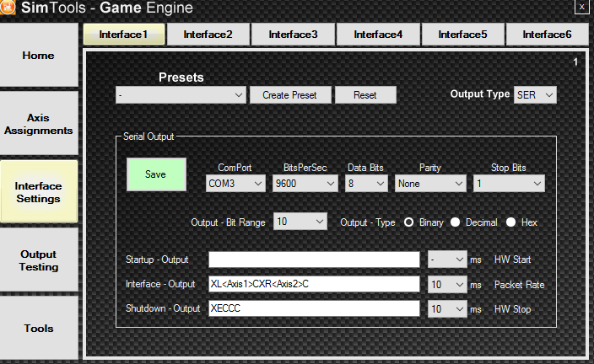This screenshot has width=594, height=364.
Task: Select the Decimal output type radio
Action: (x=456, y=222)
